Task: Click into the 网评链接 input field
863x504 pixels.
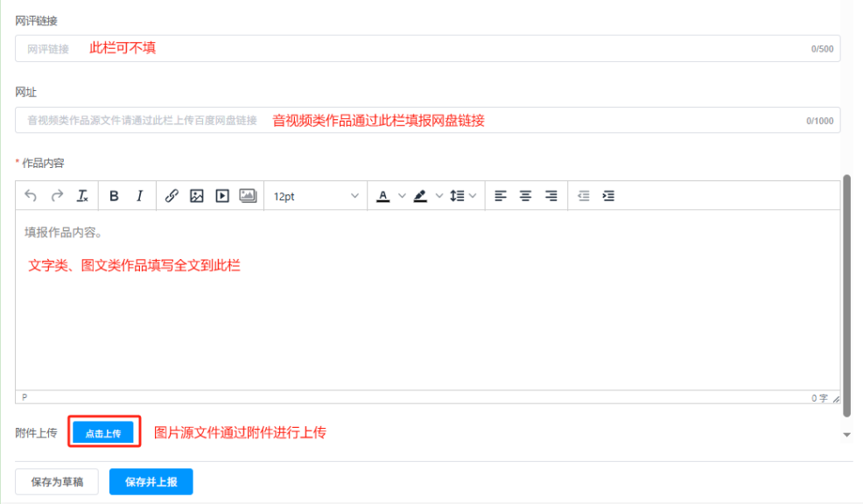Action: 420,49
